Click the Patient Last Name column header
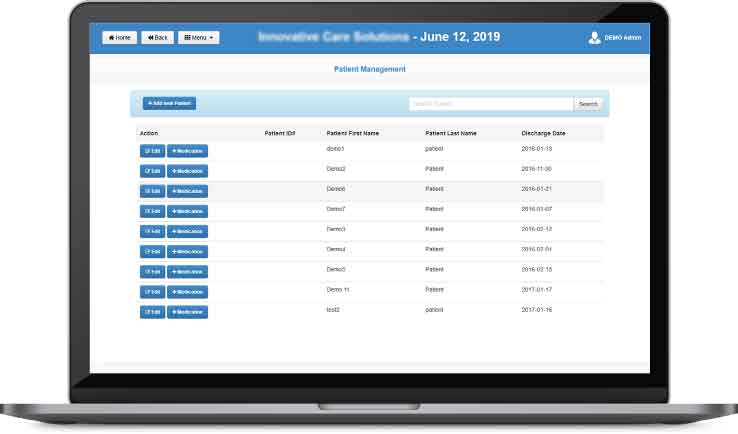This screenshot has width=738, height=434. [x=451, y=133]
